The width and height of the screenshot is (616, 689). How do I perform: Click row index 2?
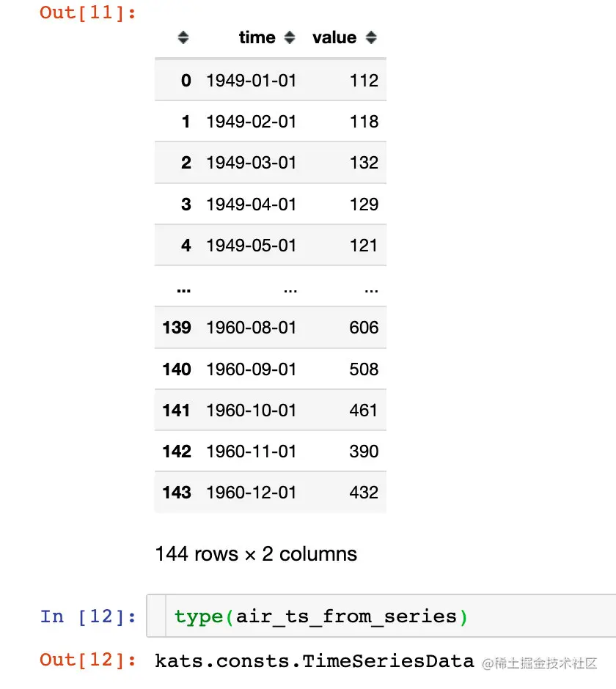coord(186,163)
